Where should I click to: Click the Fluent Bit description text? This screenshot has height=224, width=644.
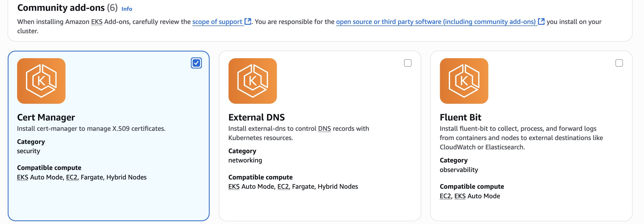pyautogui.click(x=521, y=138)
